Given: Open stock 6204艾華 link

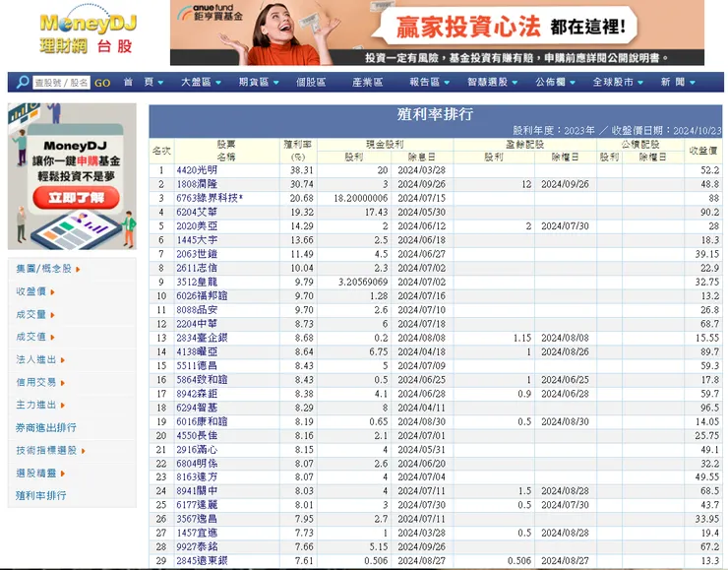Looking at the screenshot, I should coord(197,213).
